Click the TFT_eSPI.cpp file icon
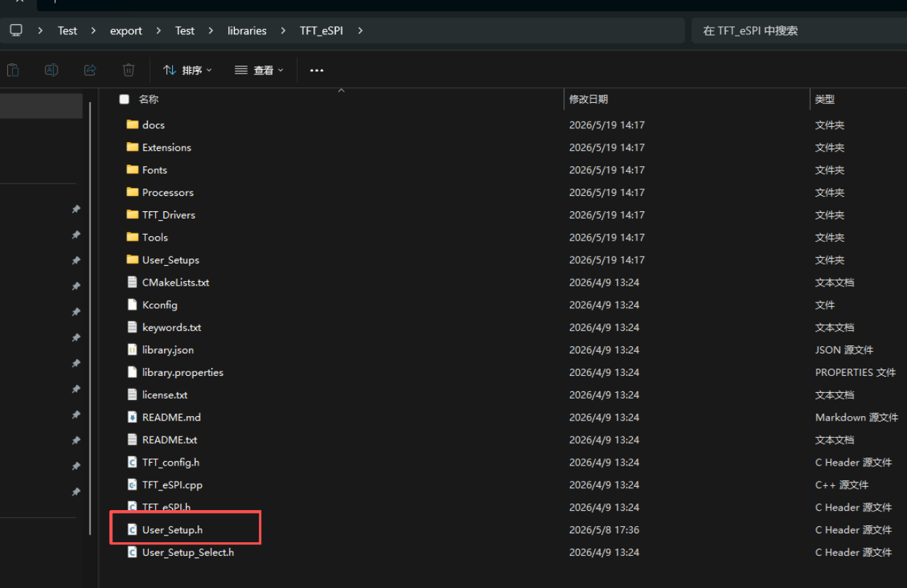Image resolution: width=907 pixels, height=588 pixels. pos(132,485)
